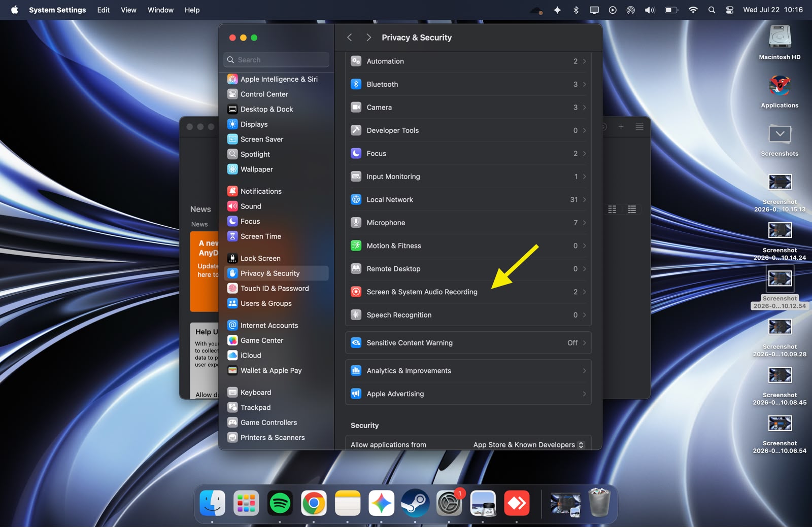
Task: Open Screen & System Audio Recording permissions
Action: (x=468, y=292)
